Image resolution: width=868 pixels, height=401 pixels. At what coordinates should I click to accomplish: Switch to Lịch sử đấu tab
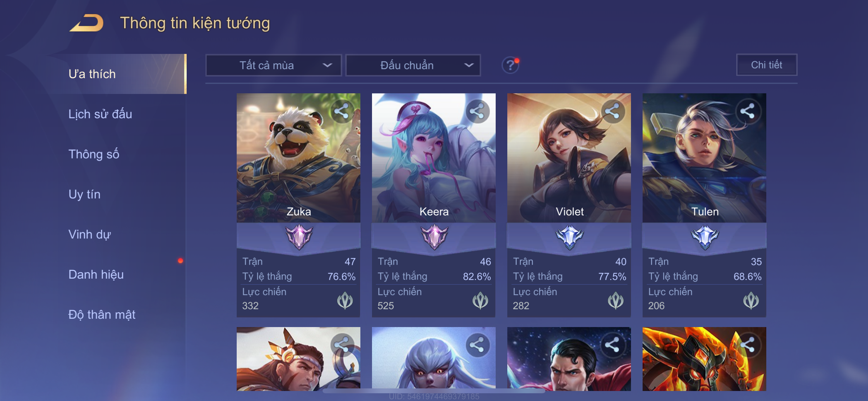click(100, 114)
